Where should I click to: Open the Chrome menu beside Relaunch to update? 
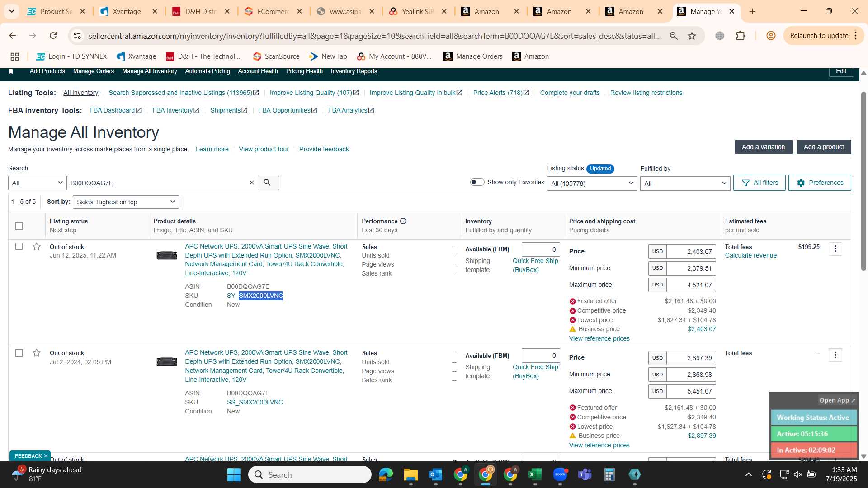856,36
